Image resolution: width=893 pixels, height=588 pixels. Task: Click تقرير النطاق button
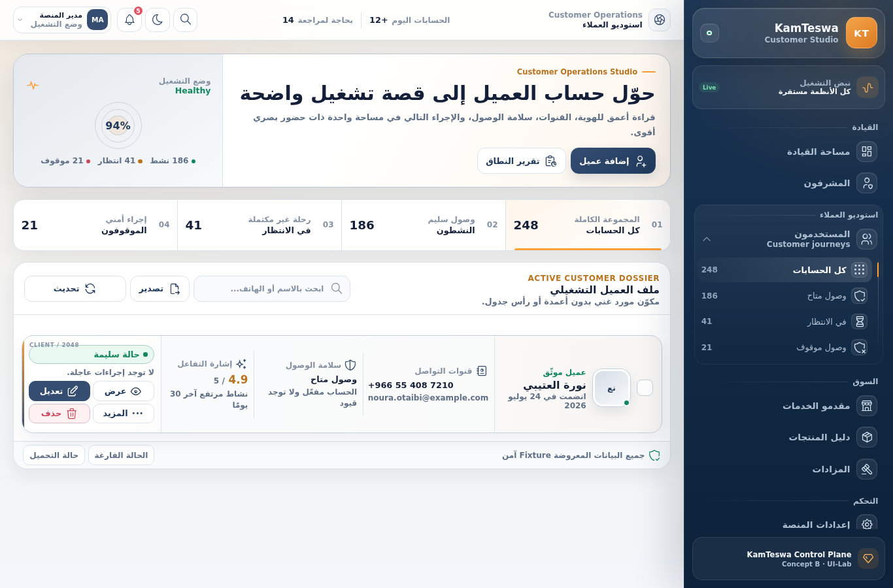coord(522,161)
